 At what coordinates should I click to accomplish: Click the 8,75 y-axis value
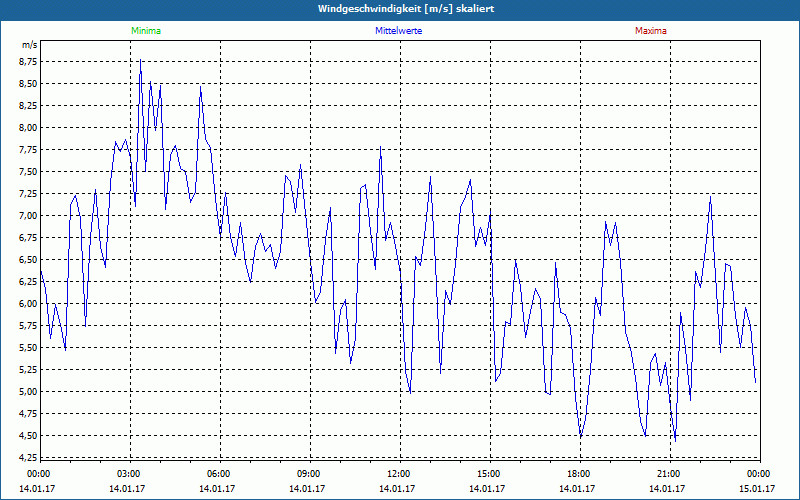(x=29, y=62)
